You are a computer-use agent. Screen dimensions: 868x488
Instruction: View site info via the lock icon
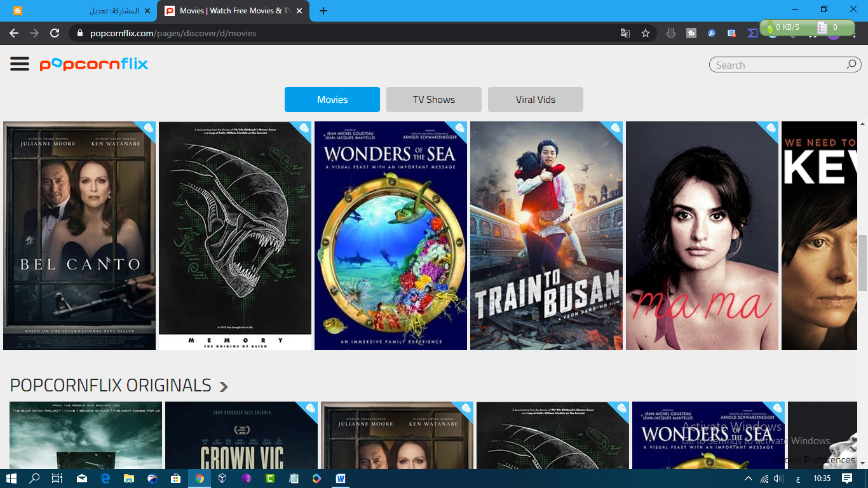pos(79,33)
